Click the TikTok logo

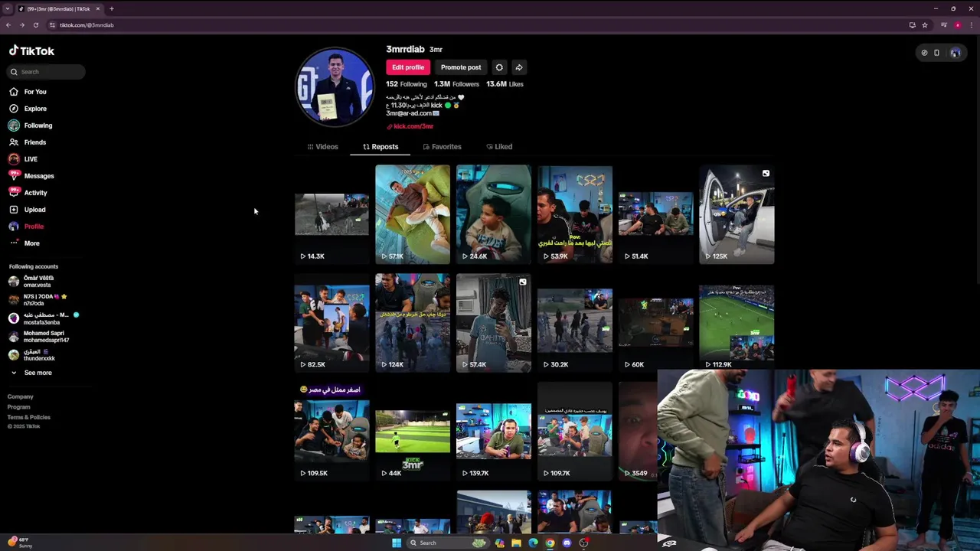pos(31,51)
